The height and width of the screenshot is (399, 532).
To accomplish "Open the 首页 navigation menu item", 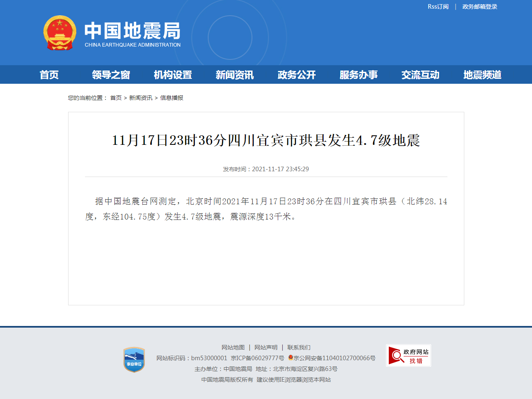I will point(49,75).
